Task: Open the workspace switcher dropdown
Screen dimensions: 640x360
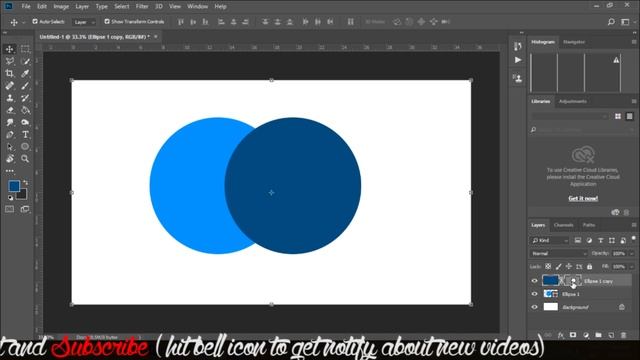Action: pyautogui.click(x=627, y=22)
